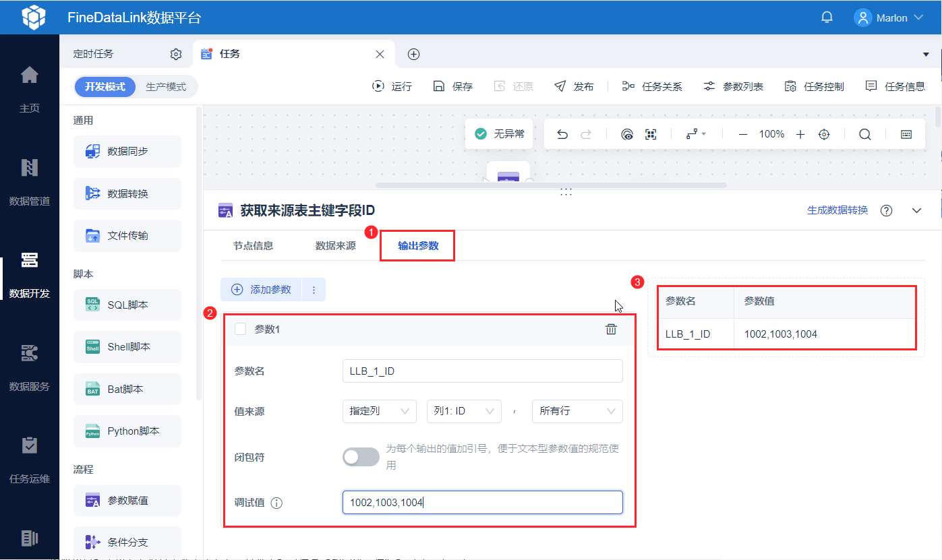Add the Python脚本 node
The height and width of the screenshot is (560, 942).
[127, 431]
